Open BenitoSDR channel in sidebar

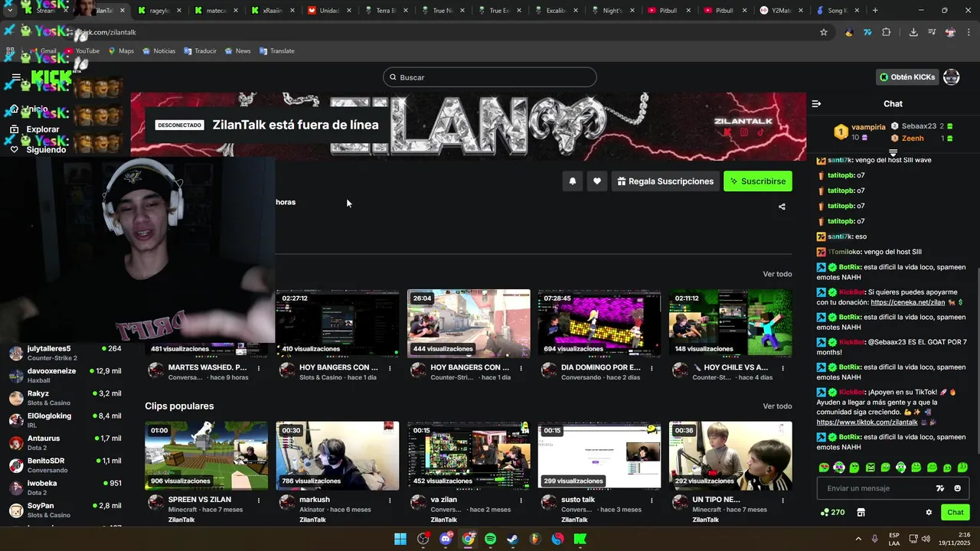coord(65,465)
